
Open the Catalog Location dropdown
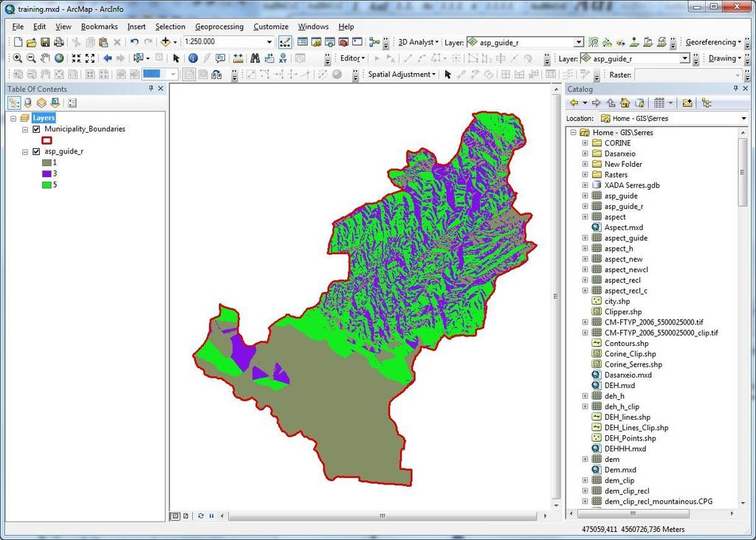[743, 119]
